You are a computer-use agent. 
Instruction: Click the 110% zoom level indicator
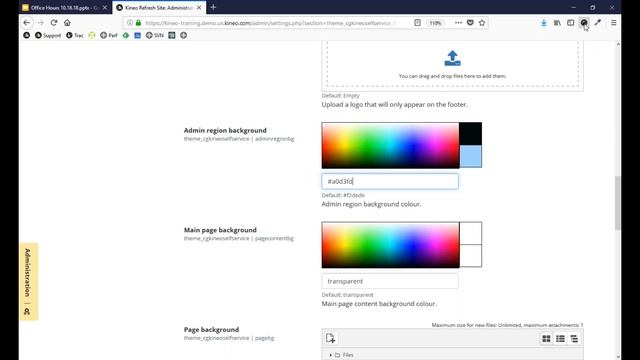435,23
